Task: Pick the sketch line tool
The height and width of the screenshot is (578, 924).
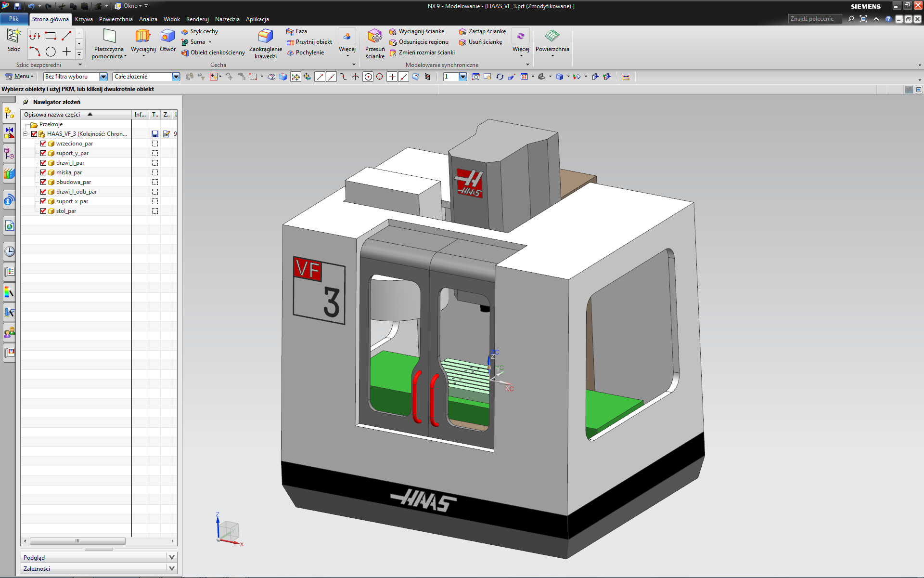Action: pyautogui.click(x=66, y=36)
